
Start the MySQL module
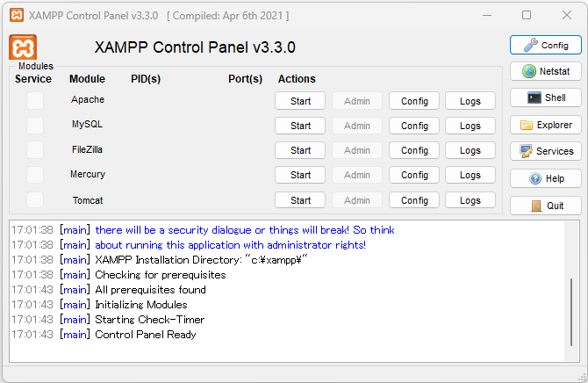pos(300,126)
